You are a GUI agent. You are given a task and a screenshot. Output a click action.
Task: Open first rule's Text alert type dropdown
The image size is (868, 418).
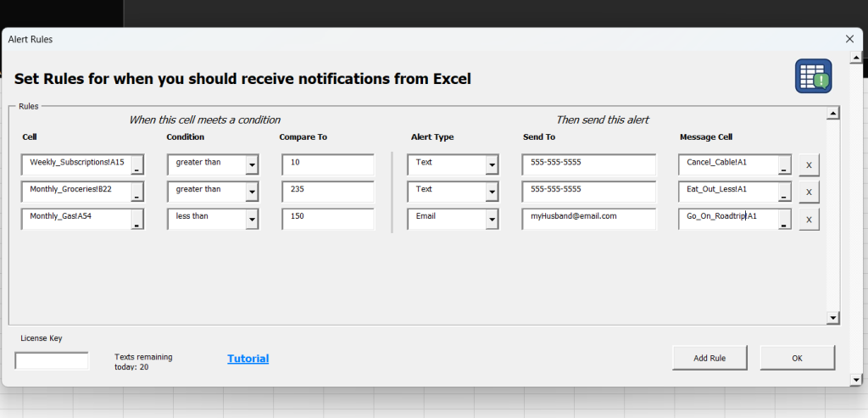click(x=492, y=165)
